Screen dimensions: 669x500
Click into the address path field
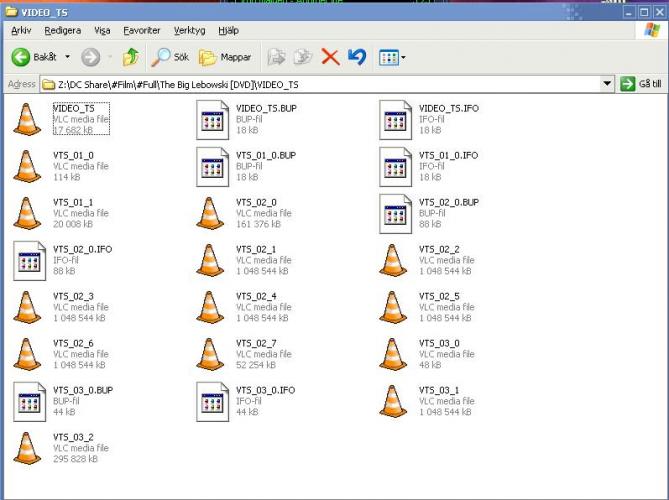coord(300,84)
